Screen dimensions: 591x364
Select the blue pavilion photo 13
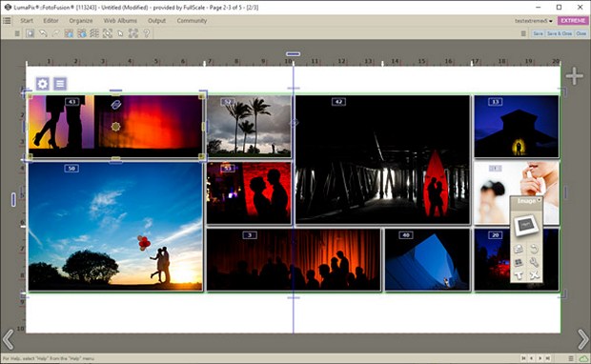(x=517, y=126)
